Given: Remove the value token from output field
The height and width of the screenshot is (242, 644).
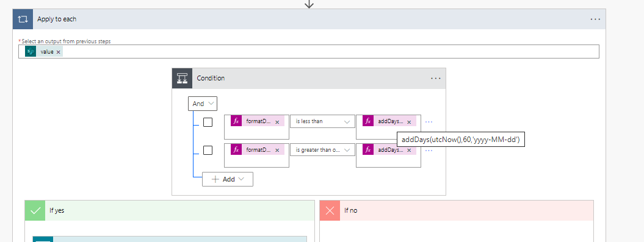Looking at the screenshot, I should 59,52.
